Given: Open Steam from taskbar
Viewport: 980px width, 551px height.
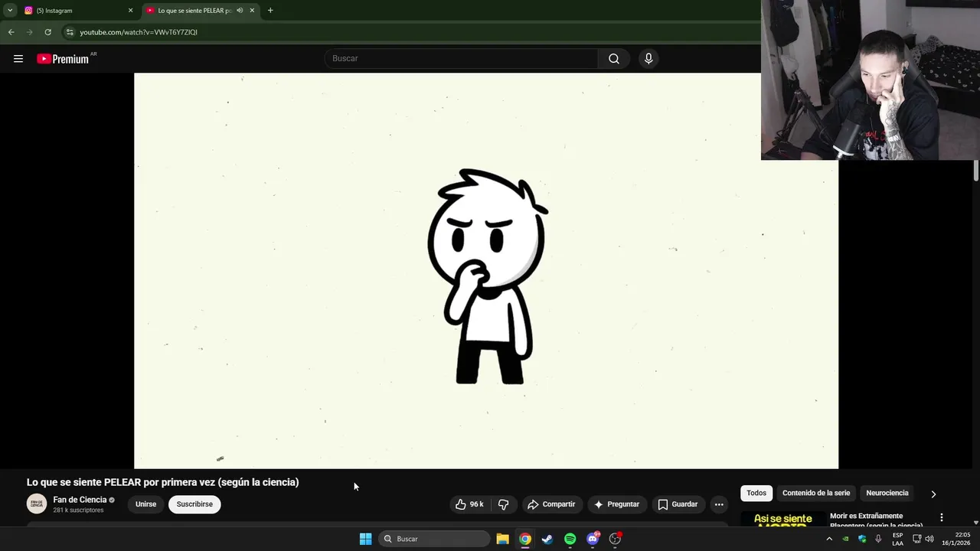Looking at the screenshot, I should coord(547,539).
